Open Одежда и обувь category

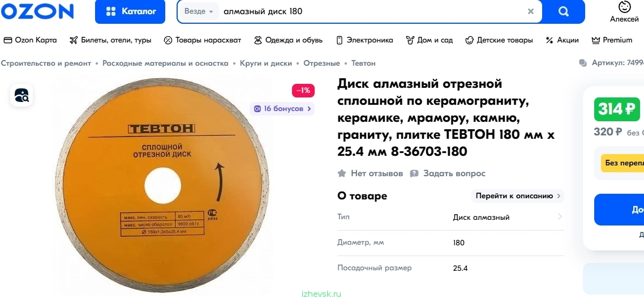[288, 40]
